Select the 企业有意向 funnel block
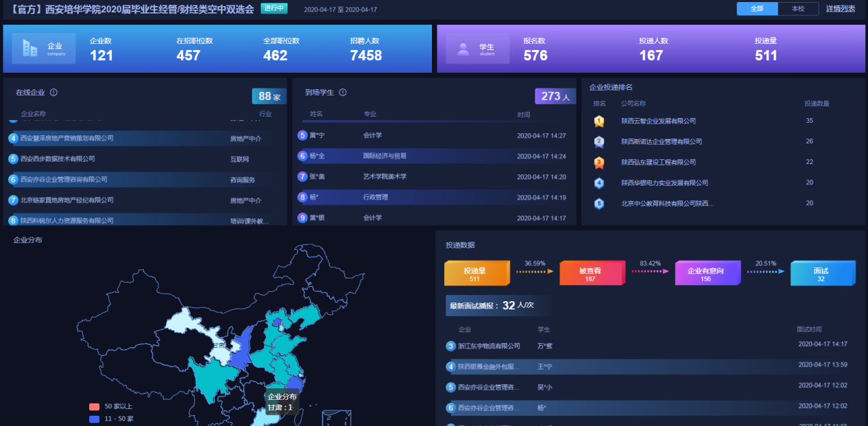This screenshot has width=868, height=426. click(706, 274)
